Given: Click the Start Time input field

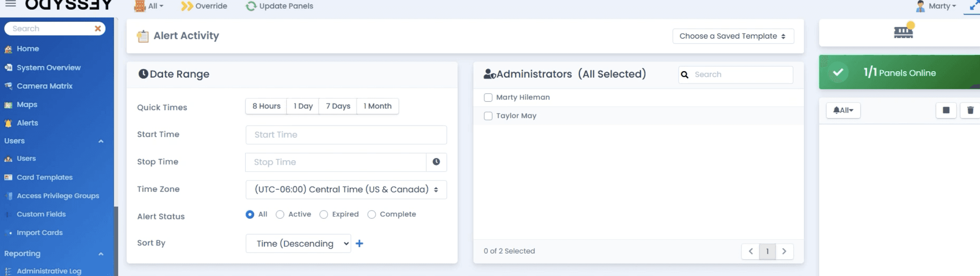Looking at the screenshot, I should pos(346,135).
